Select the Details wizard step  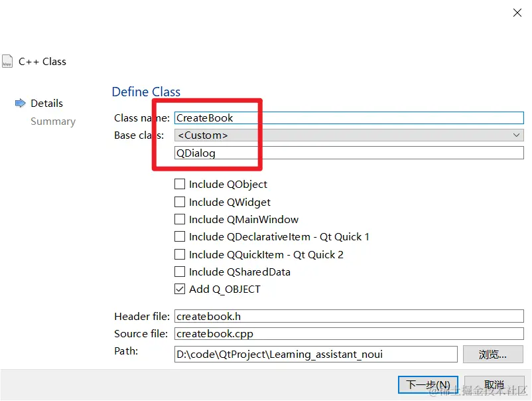click(x=46, y=103)
